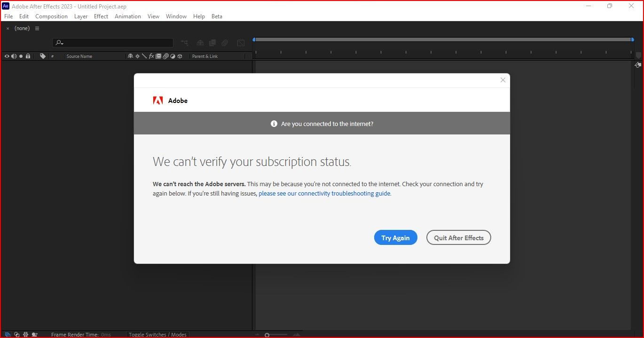This screenshot has width=644, height=338.
Task: Click the zoom out mountain icon
Action: [x=257, y=335]
